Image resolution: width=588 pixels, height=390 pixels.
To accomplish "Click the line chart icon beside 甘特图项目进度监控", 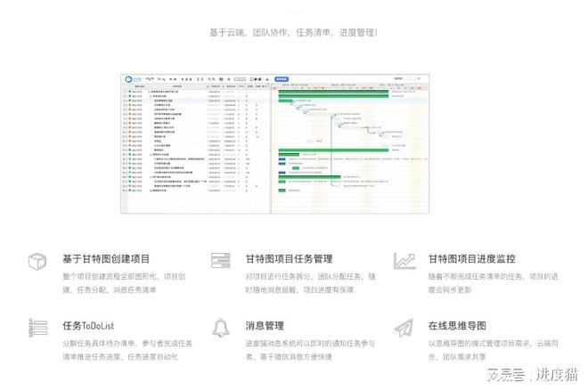I will 404,261.
